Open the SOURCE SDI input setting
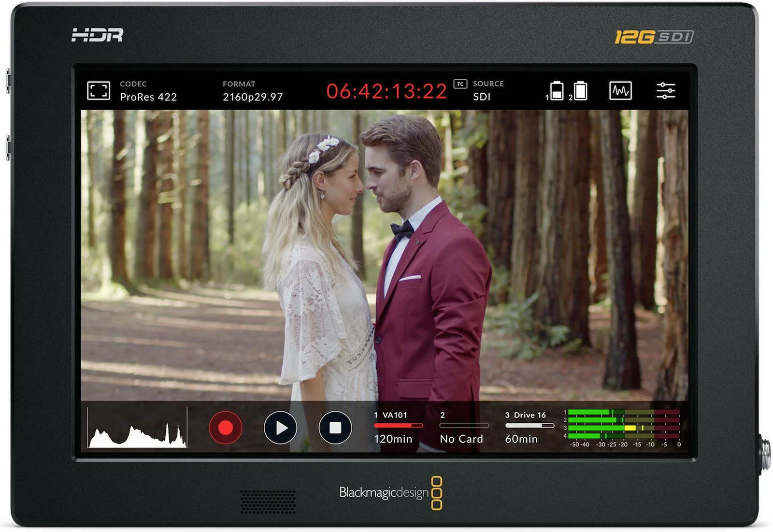Screen dimensions: 773x532 [x=488, y=91]
